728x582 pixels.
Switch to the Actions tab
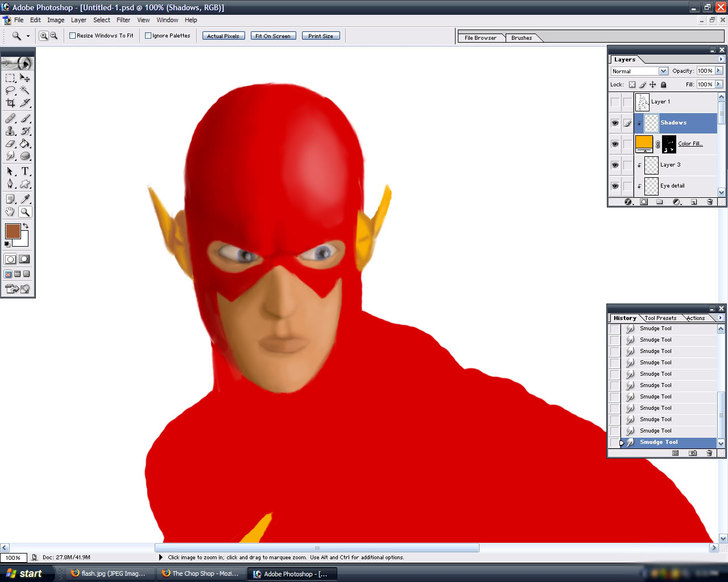pos(696,318)
